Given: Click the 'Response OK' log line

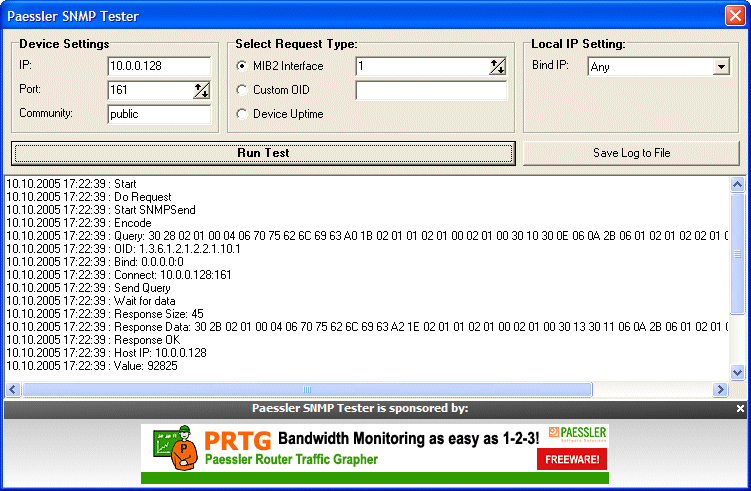Looking at the screenshot, I should [x=93, y=340].
